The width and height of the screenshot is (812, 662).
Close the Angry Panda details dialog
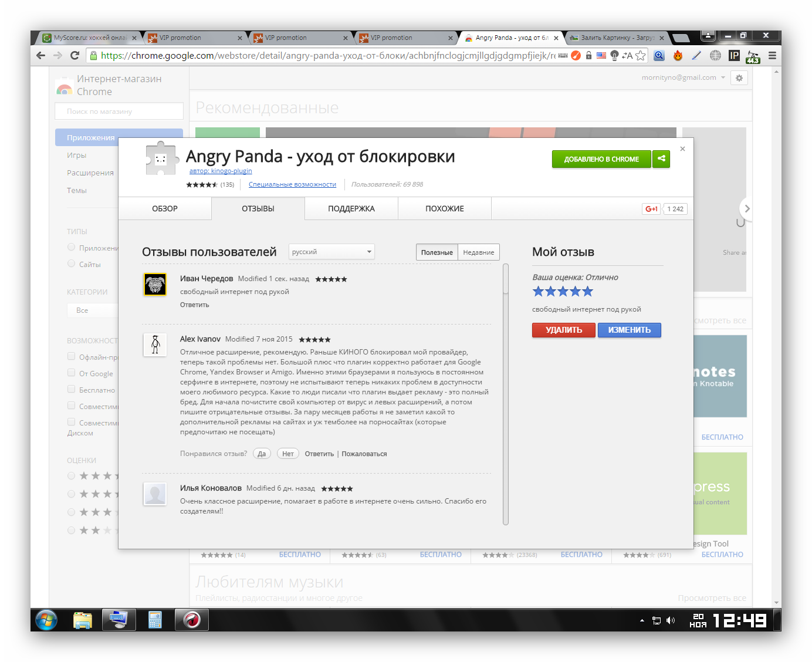[682, 148]
